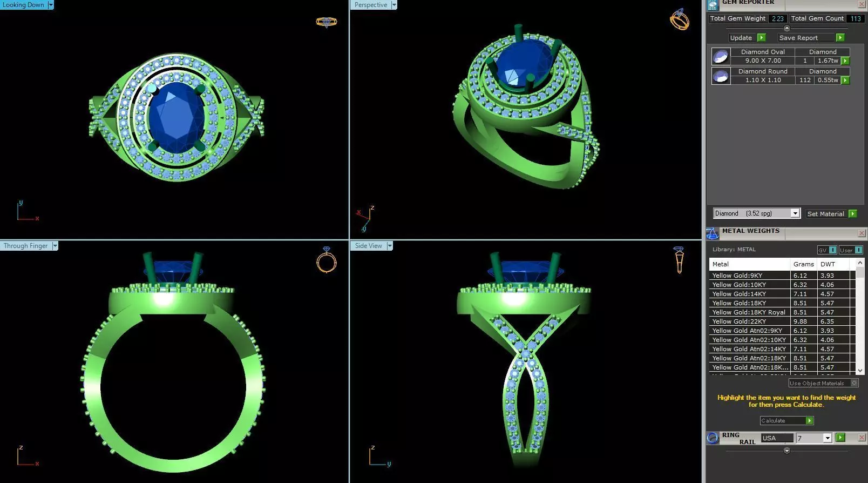Select the Side View viewport label
868x483 pixels.
[x=369, y=246]
